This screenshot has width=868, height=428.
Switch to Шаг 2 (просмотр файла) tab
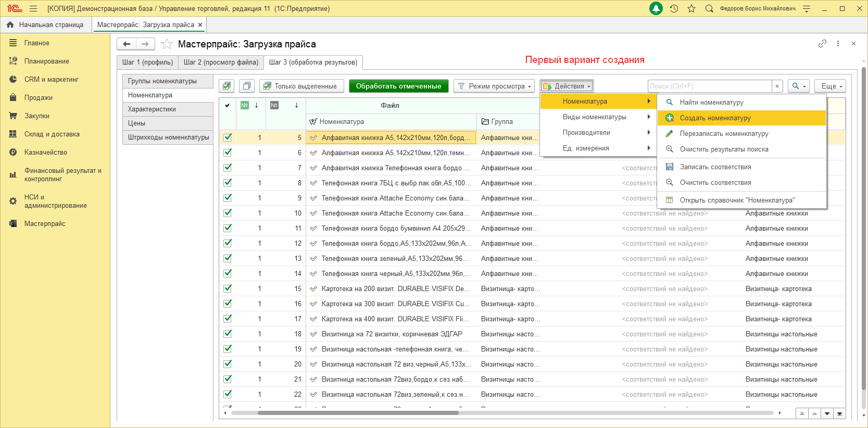tap(221, 62)
